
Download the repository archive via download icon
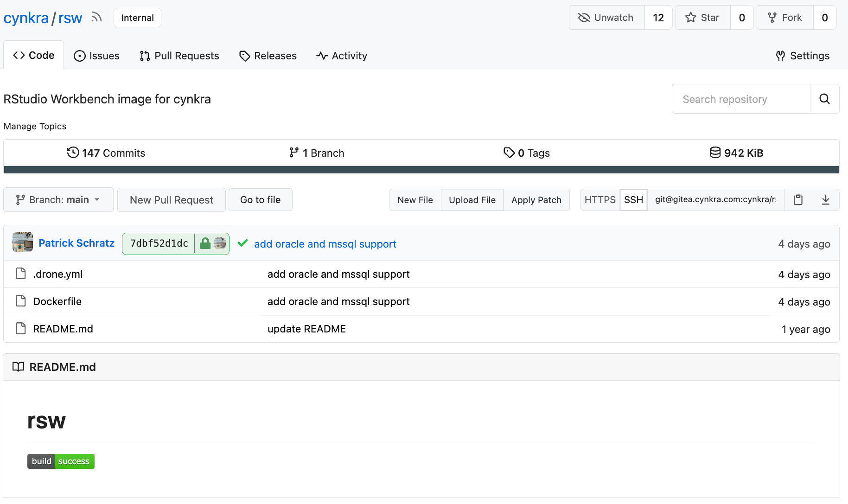826,200
